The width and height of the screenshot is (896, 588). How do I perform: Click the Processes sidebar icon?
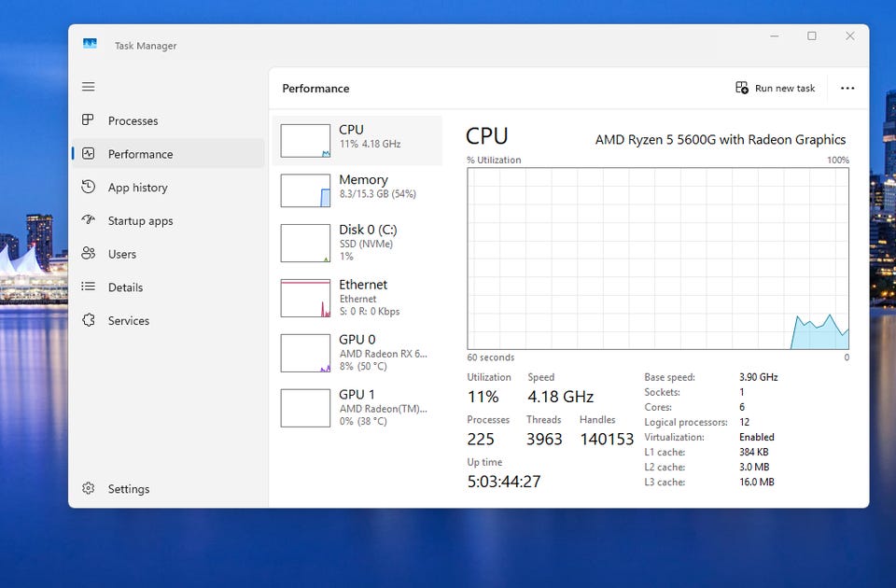[88, 120]
